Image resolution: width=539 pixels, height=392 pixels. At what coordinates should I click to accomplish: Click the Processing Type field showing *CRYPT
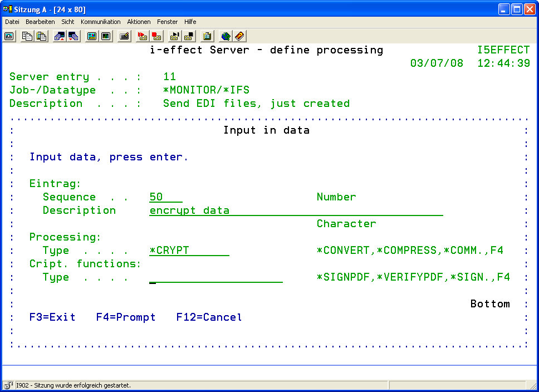tap(189, 251)
